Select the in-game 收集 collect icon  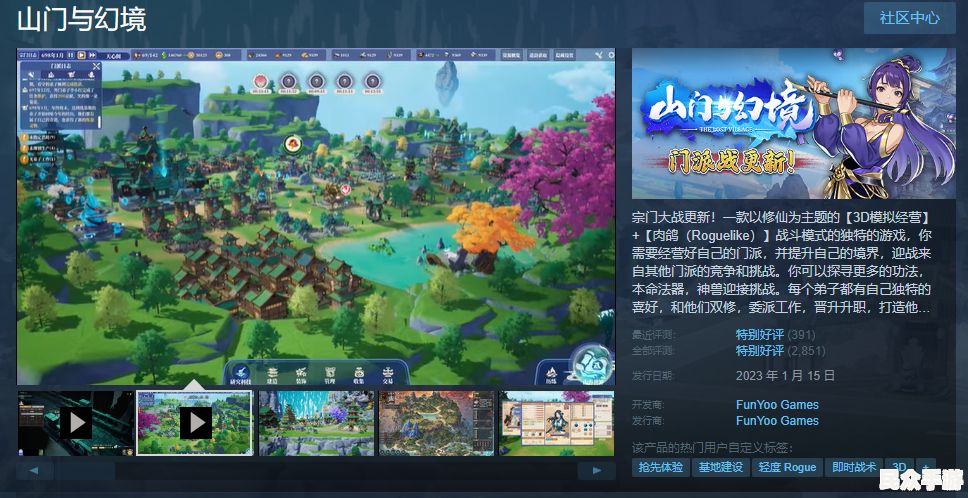[359, 375]
